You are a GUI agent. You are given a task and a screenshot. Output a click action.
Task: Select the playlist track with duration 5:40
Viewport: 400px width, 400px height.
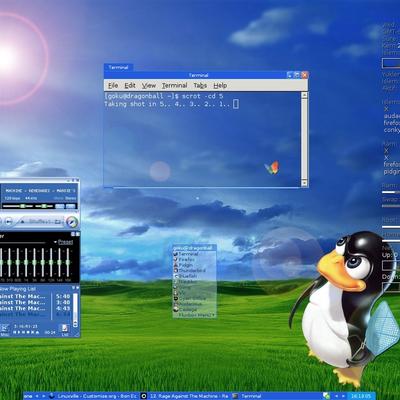point(35,296)
